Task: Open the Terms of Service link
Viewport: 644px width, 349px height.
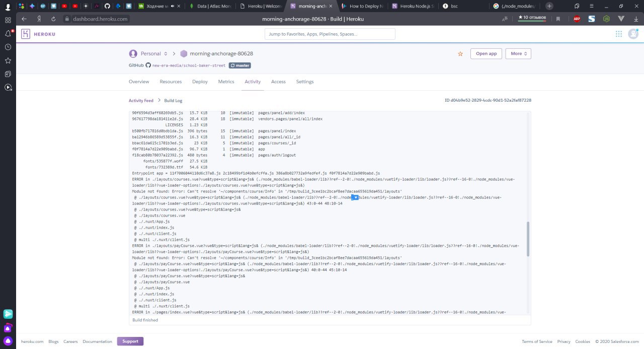Action: pos(537,341)
